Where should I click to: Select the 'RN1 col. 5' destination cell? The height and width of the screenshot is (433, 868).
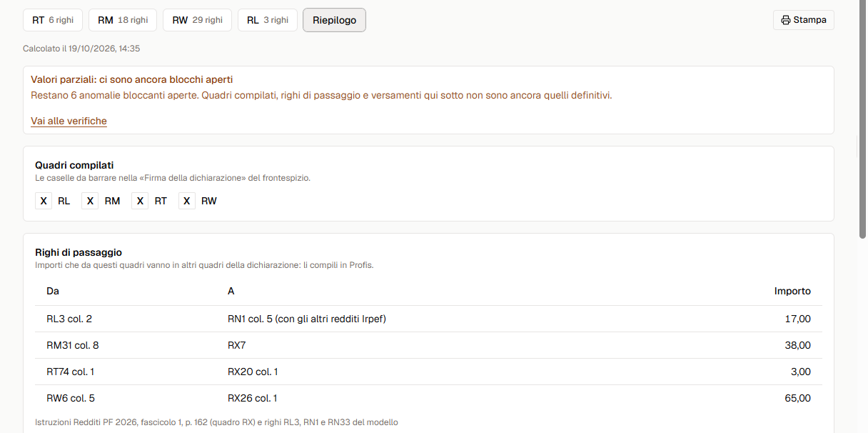click(307, 319)
